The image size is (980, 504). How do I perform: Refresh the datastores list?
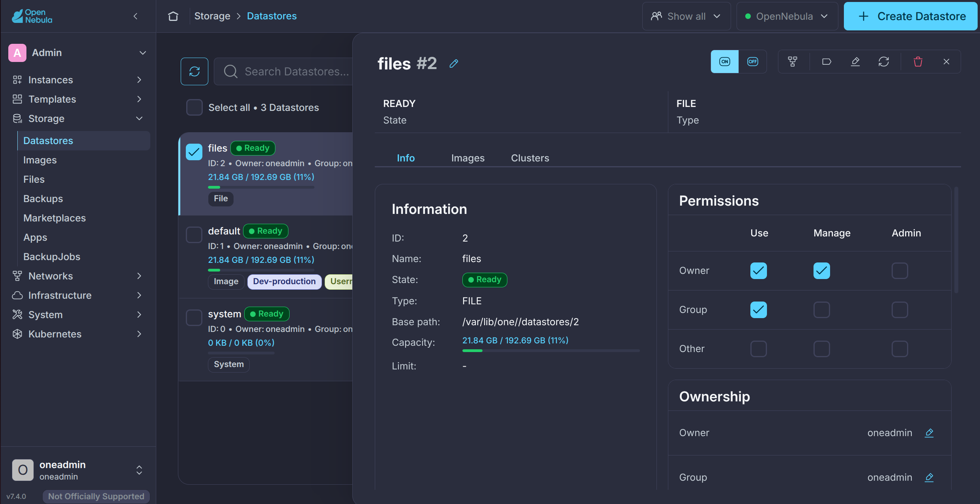point(195,71)
